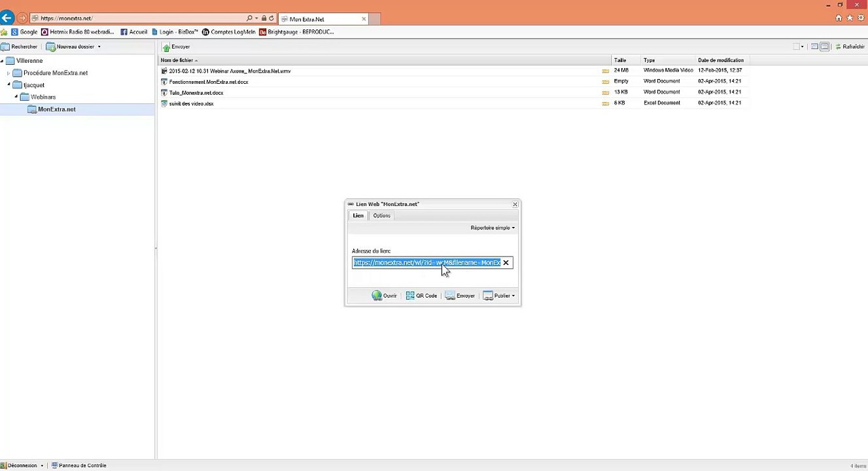Expand the Procédure MonExtra.net tree node
Image resolution: width=868 pixels, height=471 pixels.
tap(9, 73)
